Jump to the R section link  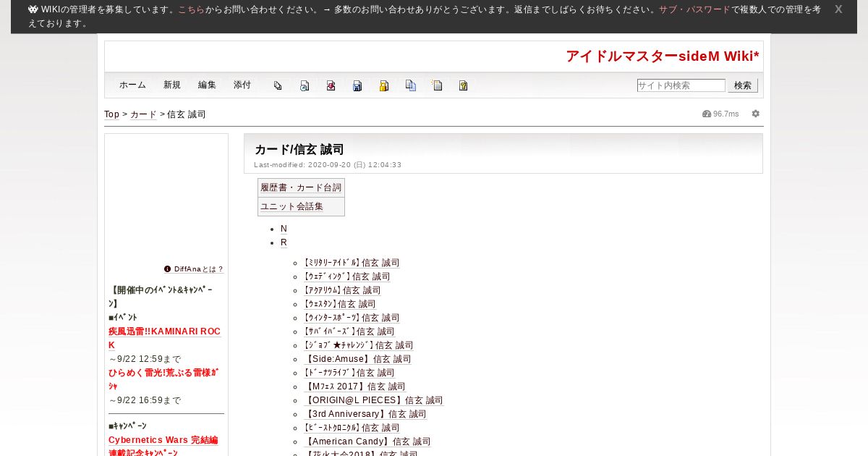coord(284,242)
